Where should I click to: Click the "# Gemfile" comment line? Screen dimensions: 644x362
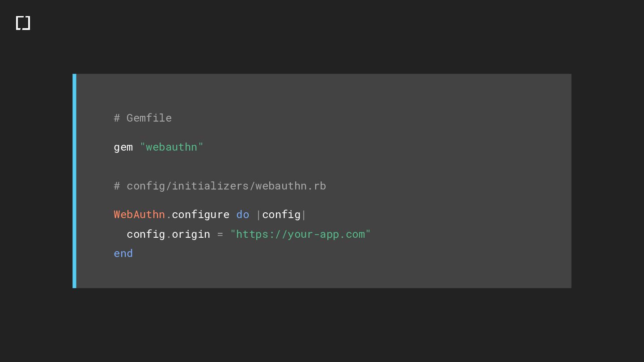(x=143, y=118)
